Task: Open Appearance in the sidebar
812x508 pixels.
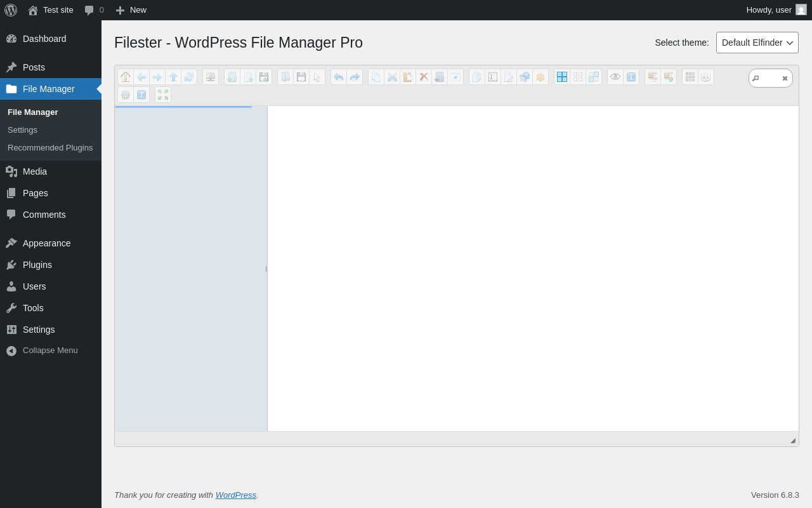Action: [51, 243]
